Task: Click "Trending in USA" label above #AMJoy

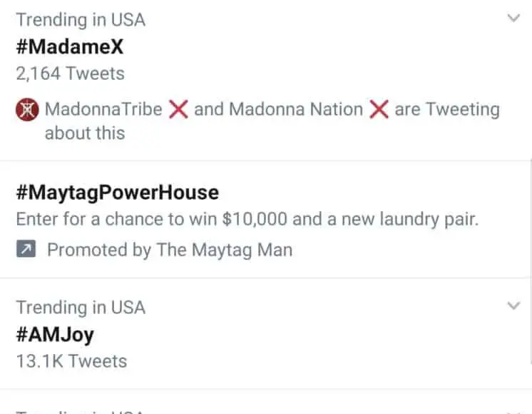Action: 81,308
